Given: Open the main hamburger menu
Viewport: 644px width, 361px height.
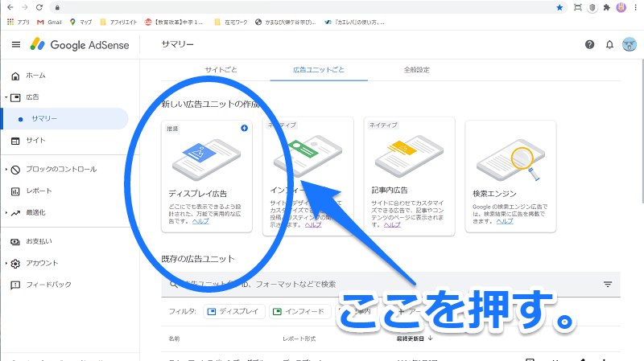Looking at the screenshot, I should [16, 44].
